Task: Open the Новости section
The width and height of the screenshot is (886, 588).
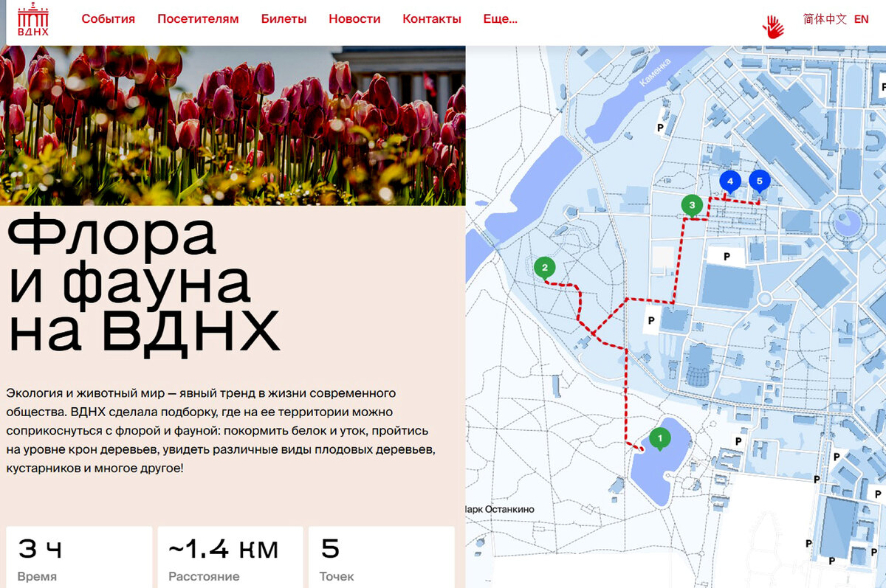Action: coord(354,19)
